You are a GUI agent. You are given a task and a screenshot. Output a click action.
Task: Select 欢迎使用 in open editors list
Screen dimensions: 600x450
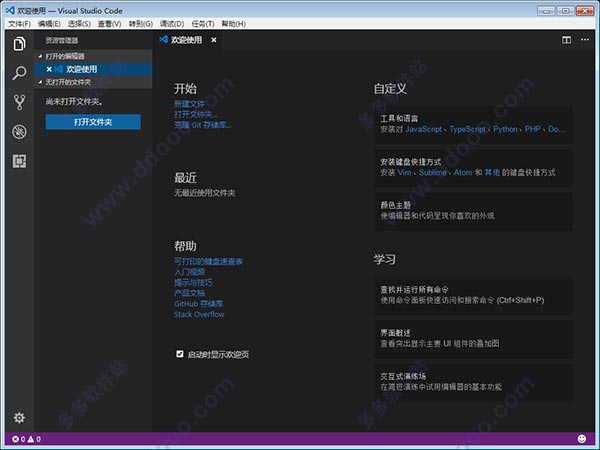click(x=93, y=69)
